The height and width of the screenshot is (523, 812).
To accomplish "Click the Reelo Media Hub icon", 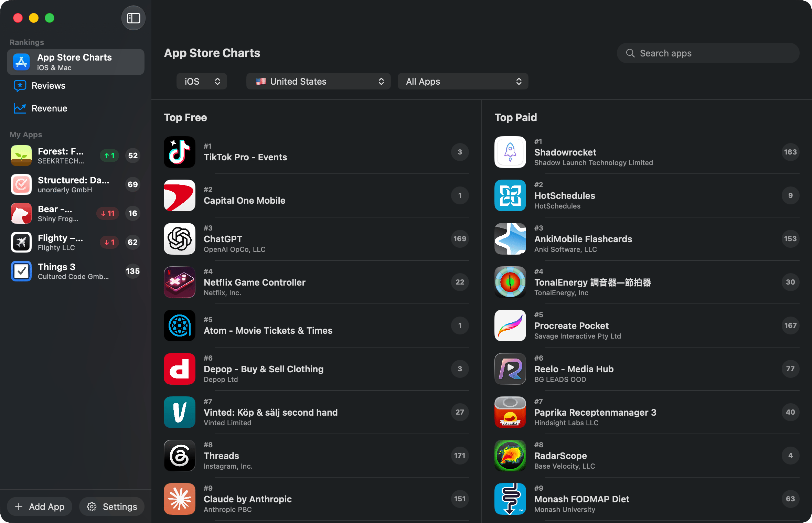I will (510, 369).
